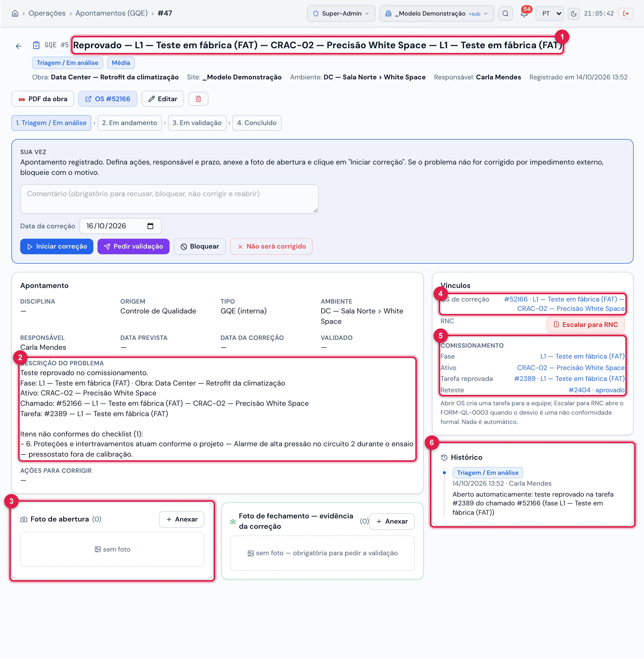Click the Iniciar correção button
Viewport: 644px width, 659px height.
coord(57,246)
